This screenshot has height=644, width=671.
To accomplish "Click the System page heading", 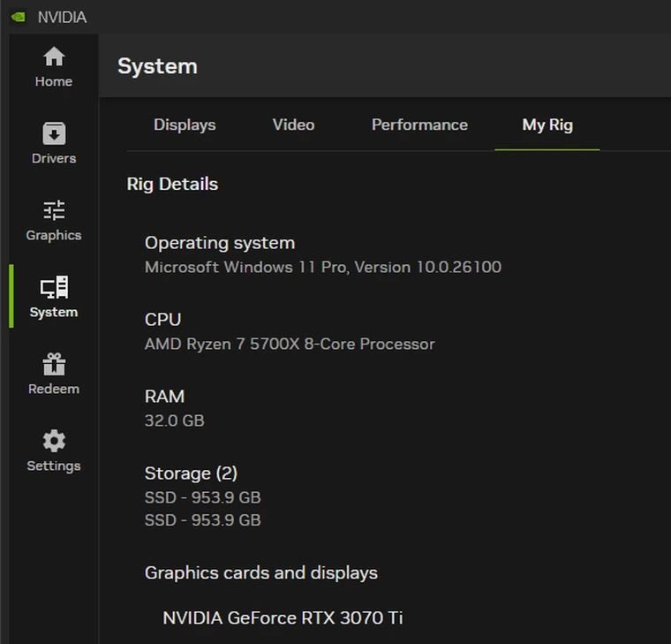I will pos(157,66).
